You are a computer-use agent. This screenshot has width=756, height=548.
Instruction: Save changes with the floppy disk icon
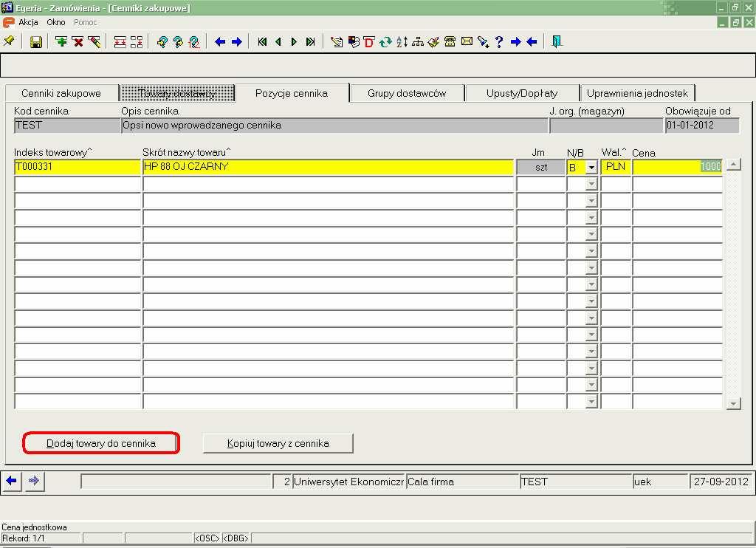click(35, 42)
